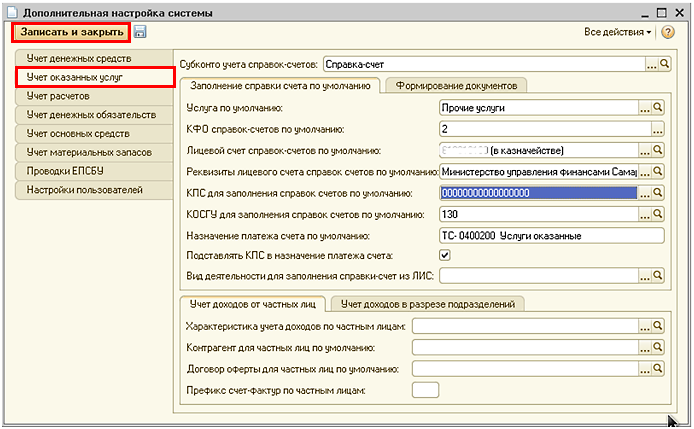Switch to Формирование документов tab

coord(456,86)
